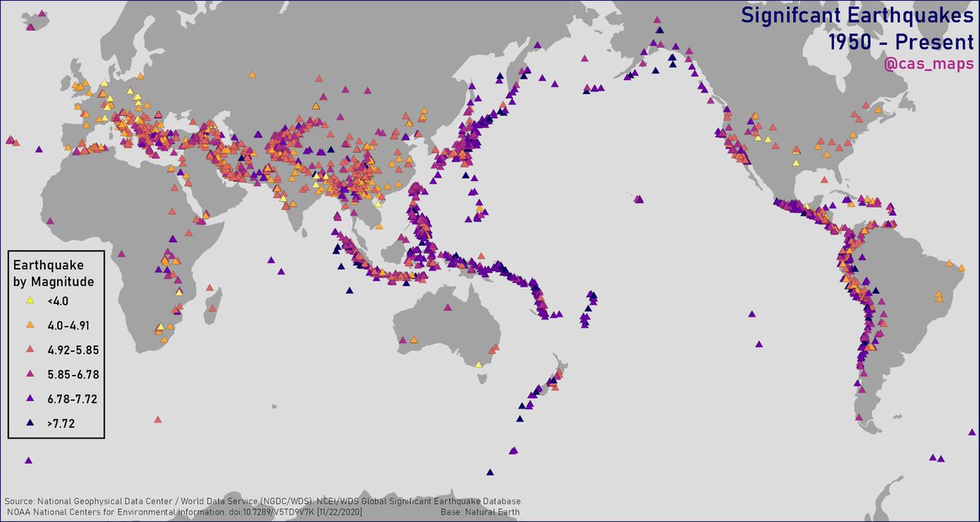Pick the dark navy >7.72 legend triangle

[x=30, y=423]
